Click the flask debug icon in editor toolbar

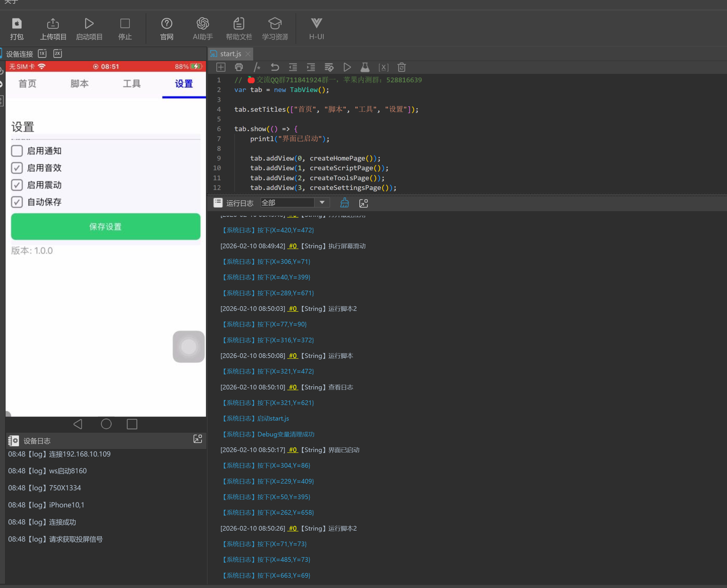[x=365, y=67]
